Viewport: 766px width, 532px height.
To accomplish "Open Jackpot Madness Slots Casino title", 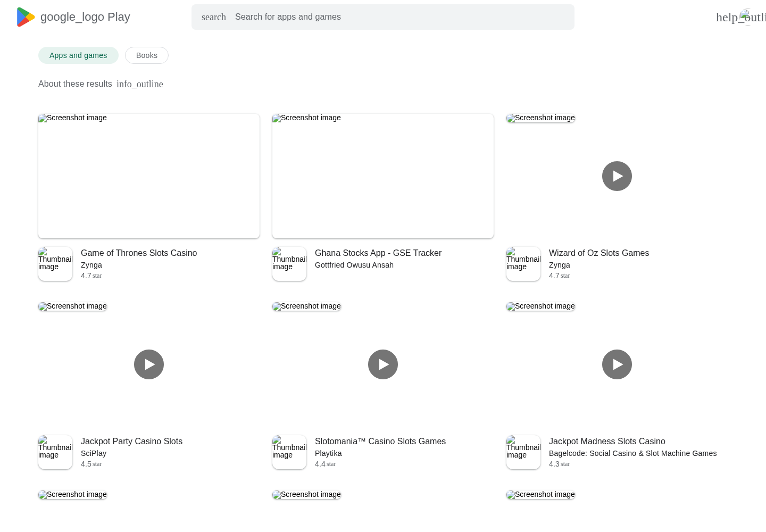I will 607,442.
